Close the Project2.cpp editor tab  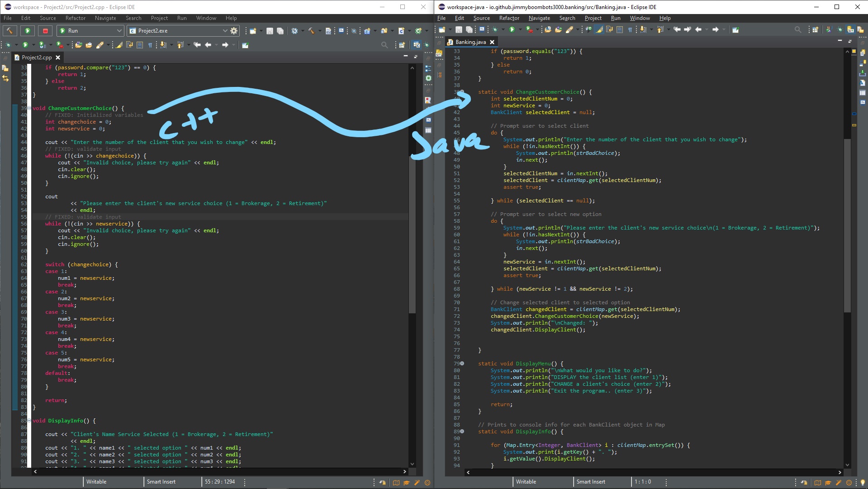point(58,58)
